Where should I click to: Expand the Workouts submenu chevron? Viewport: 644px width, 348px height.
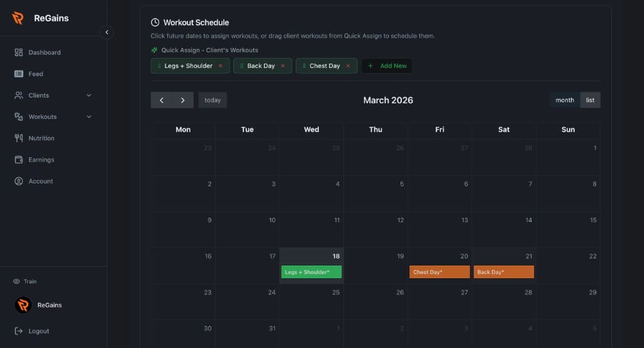[x=89, y=117]
